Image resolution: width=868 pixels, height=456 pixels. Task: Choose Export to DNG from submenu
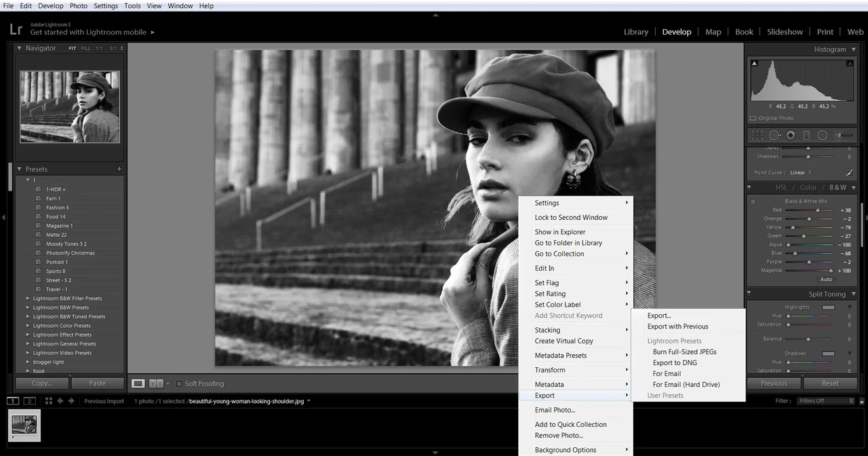click(x=675, y=362)
